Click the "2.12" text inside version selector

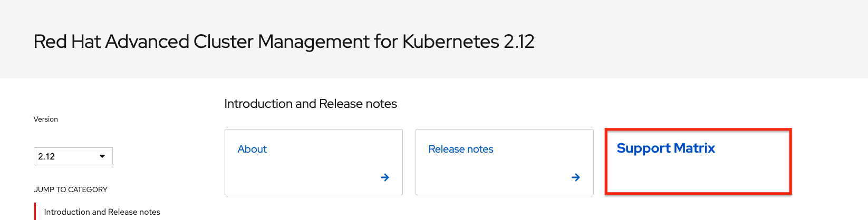click(x=46, y=156)
